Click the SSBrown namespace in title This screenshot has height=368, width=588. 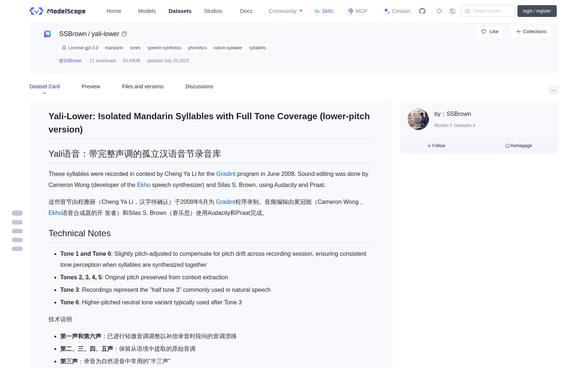[x=73, y=34]
